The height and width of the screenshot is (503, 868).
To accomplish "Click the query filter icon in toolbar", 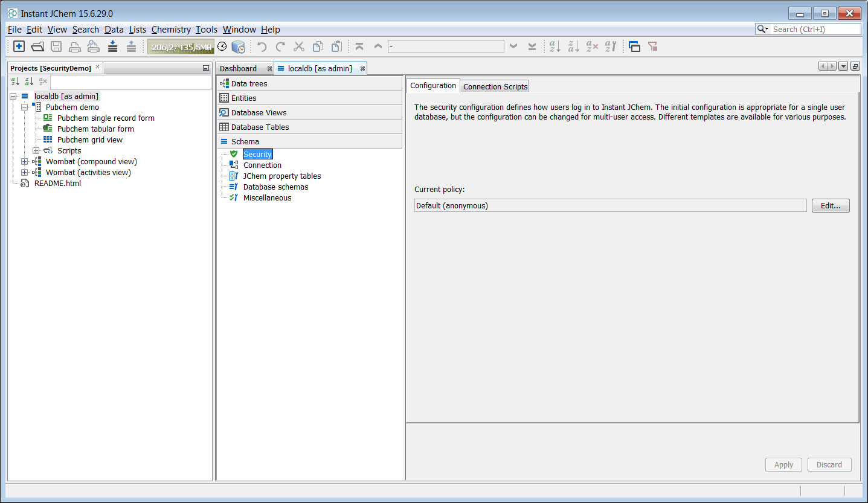I will click(x=652, y=46).
